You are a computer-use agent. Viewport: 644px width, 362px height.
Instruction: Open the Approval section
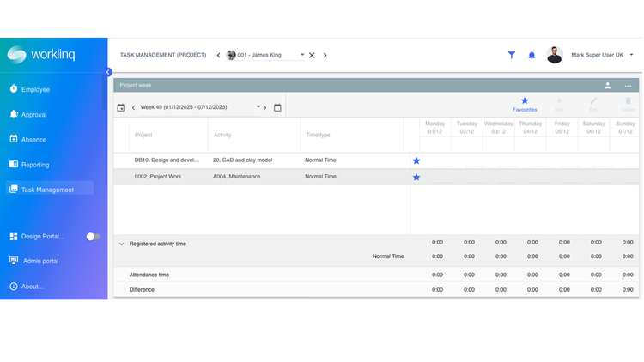point(33,114)
